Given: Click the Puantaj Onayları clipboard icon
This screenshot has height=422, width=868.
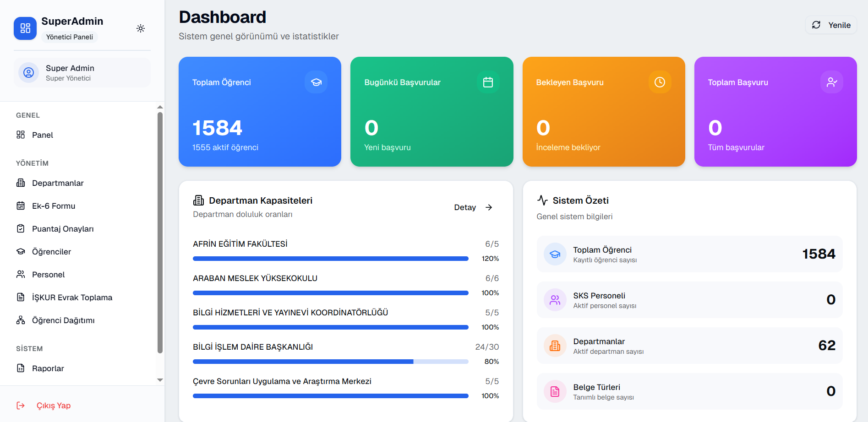Looking at the screenshot, I should point(21,228).
